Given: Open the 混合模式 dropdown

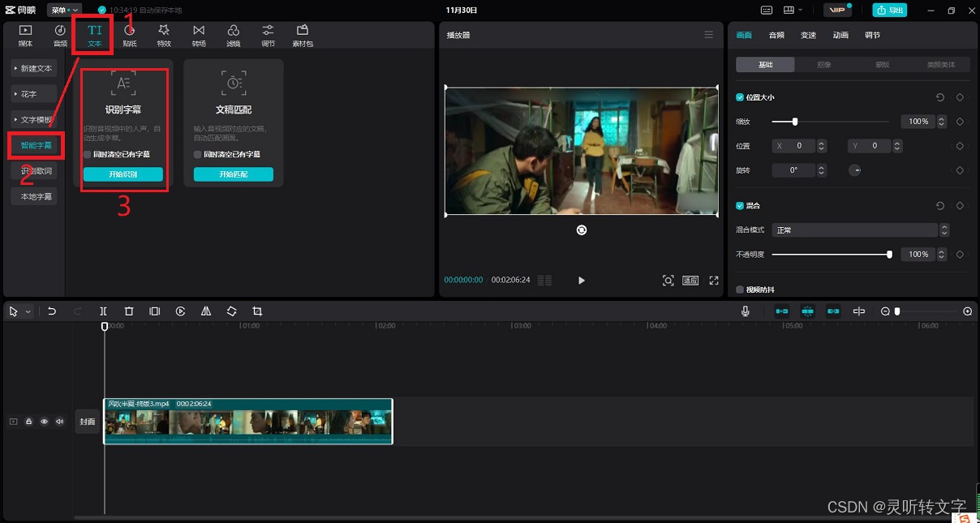Looking at the screenshot, I should [x=860, y=230].
